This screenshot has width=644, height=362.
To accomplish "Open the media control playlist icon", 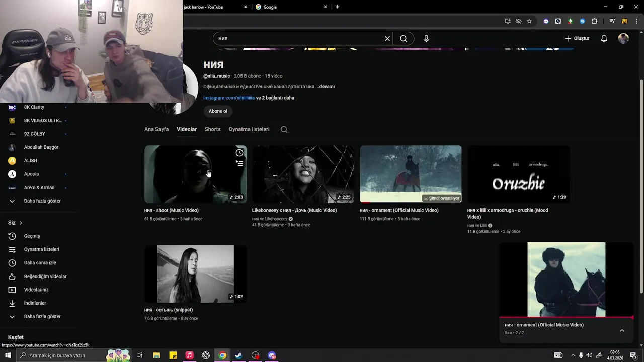I will [612, 21].
